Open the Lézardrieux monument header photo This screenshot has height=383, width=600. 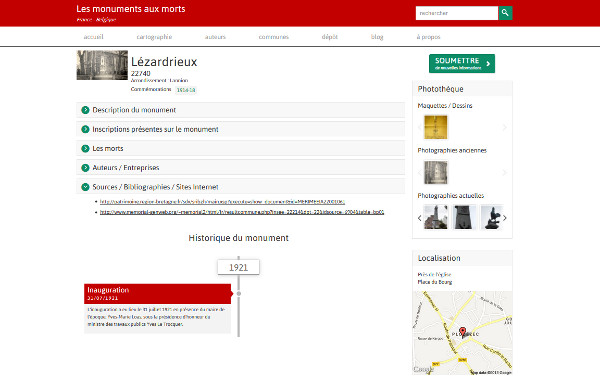click(102, 65)
